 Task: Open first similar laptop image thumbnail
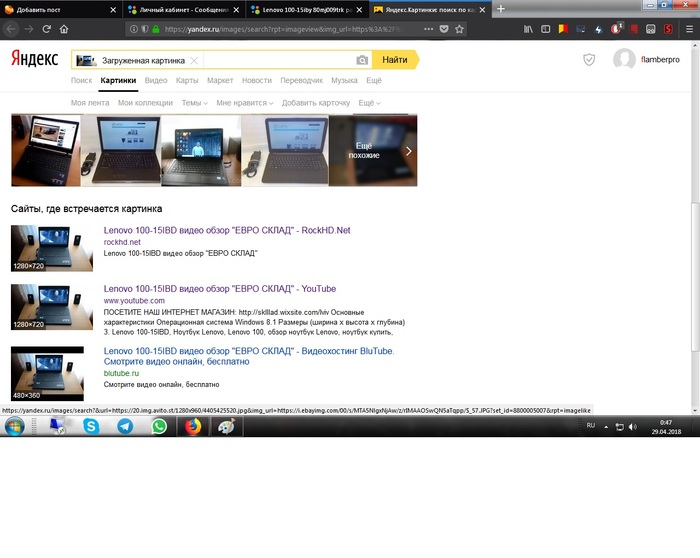tap(46, 150)
